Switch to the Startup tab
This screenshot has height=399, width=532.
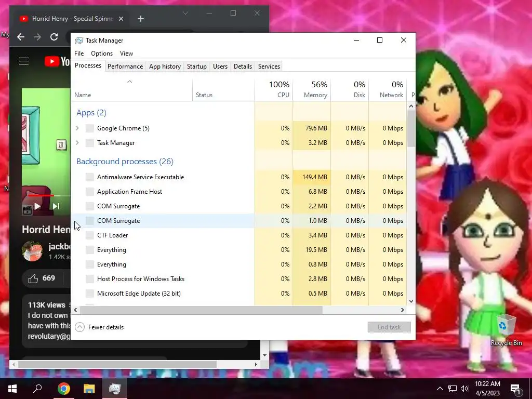pyautogui.click(x=197, y=66)
